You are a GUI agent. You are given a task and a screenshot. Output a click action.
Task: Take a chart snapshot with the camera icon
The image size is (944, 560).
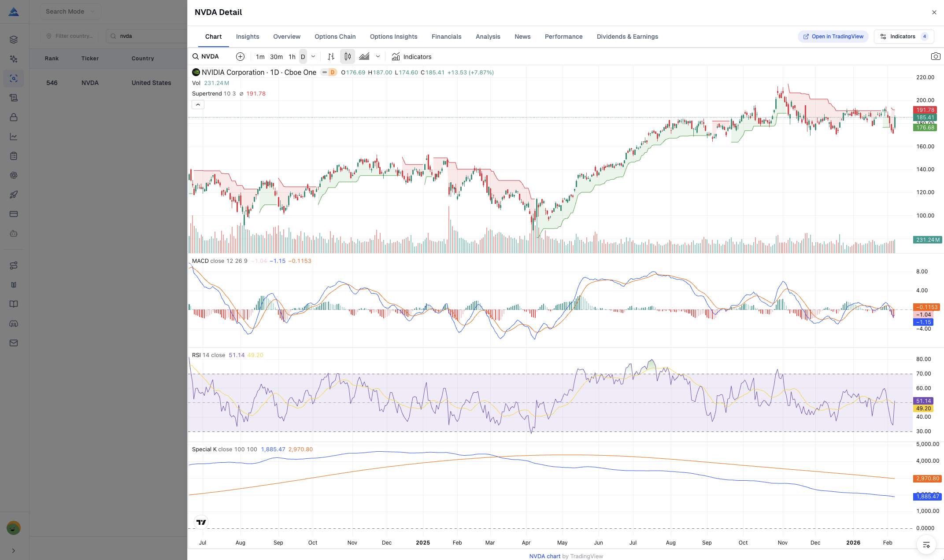pyautogui.click(x=936, y=56)
